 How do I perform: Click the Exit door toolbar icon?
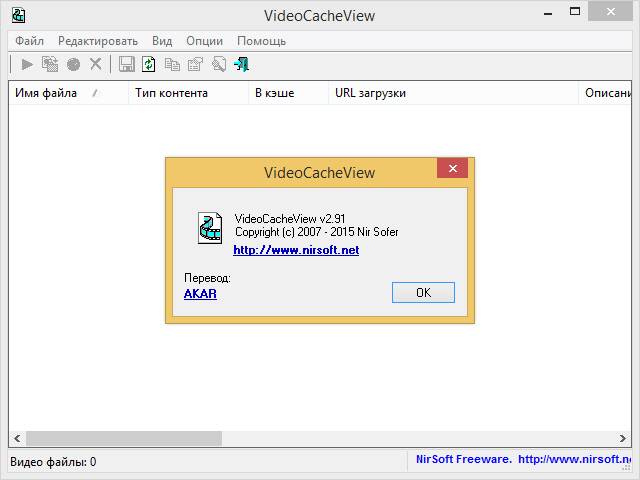(242, 64)
